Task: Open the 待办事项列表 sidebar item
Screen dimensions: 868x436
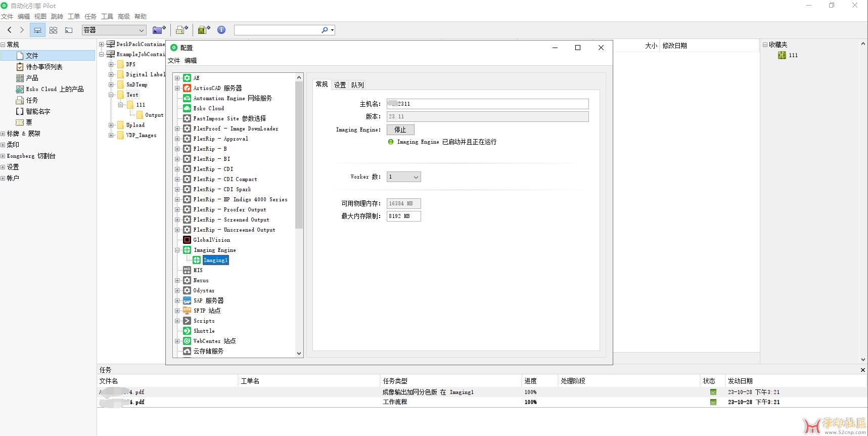Action: point(44,67)
